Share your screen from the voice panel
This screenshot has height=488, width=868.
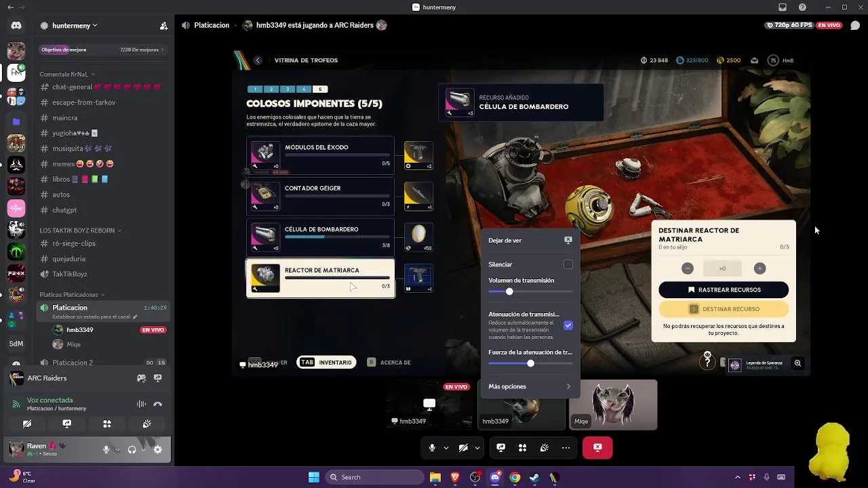tap(66, 424)
